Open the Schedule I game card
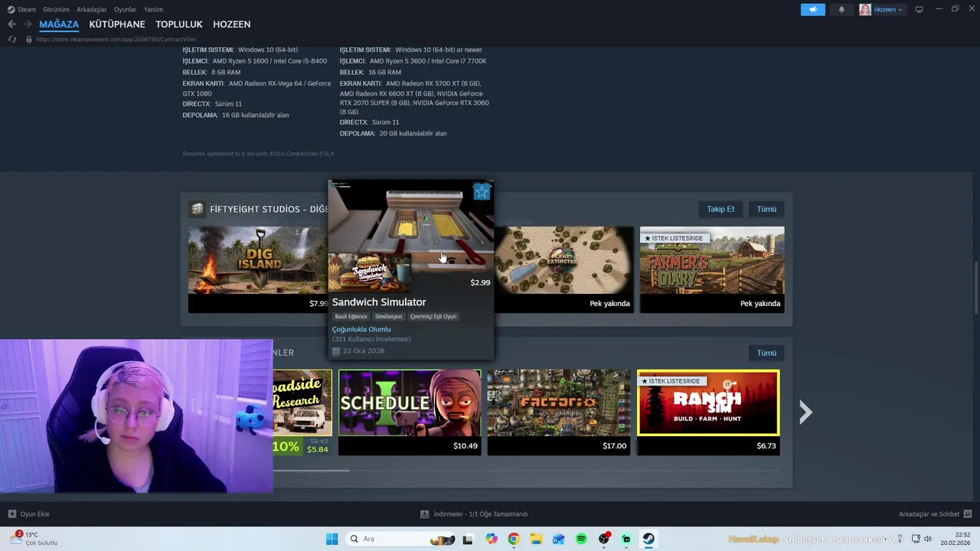 (410, 412)
